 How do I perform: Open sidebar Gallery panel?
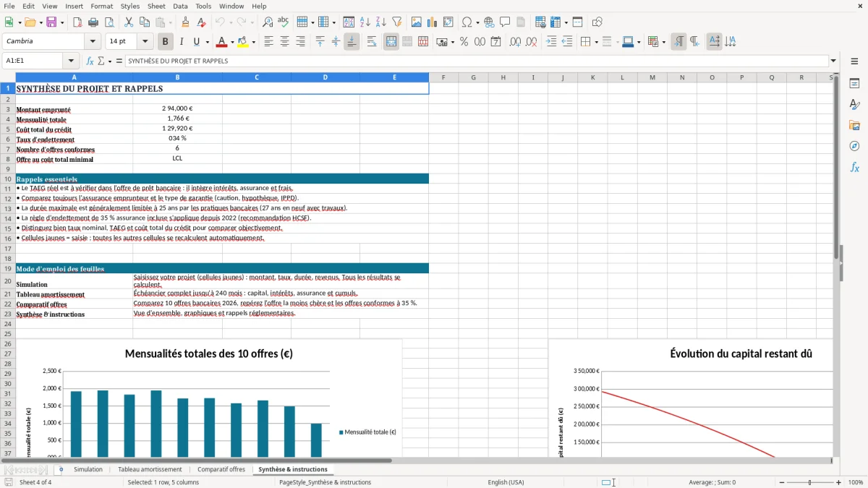click(854, 125)
